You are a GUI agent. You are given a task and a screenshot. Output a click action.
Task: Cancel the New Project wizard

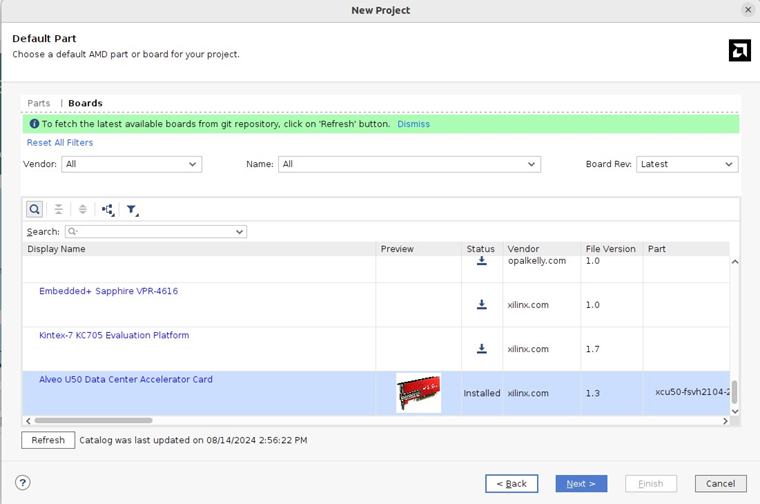[x=720, y=484]
